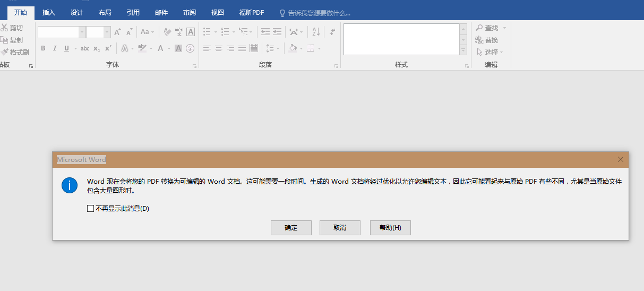
Task: Apply character border icon
Action: coord(191,32)
